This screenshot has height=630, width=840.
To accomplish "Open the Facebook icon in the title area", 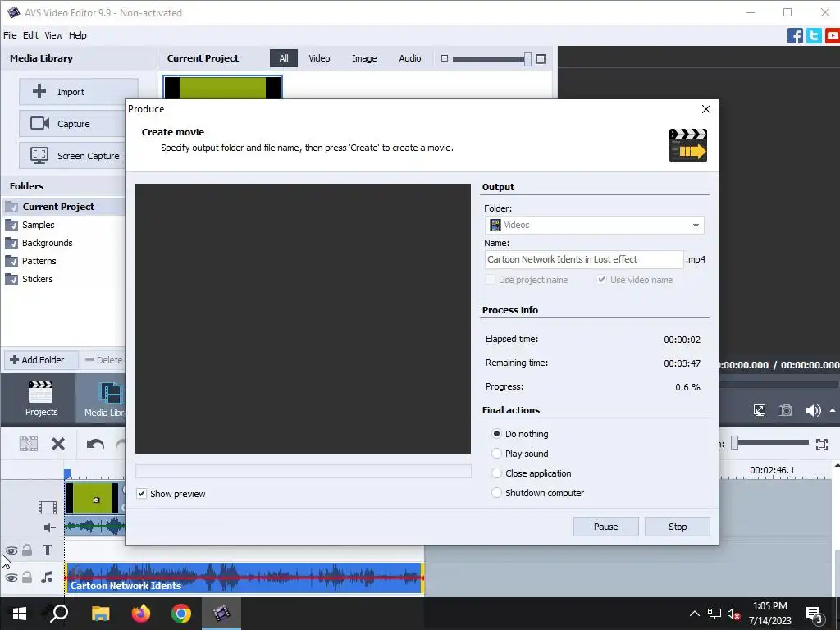I will [795, 36].
